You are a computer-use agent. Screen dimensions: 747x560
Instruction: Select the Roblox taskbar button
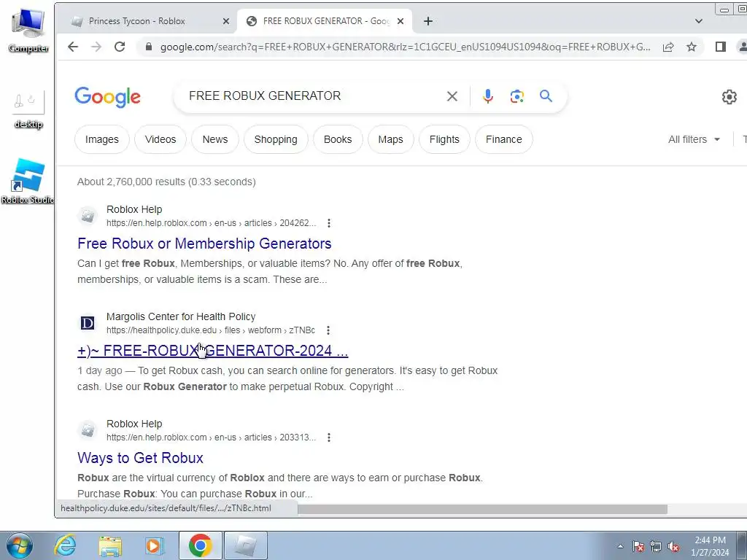click(246, 545)
